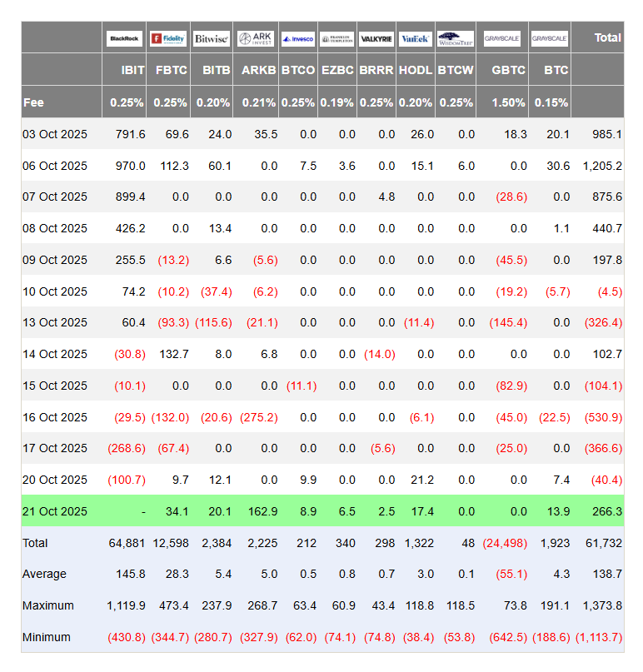Select the HODL column header
The height and width of the screenshot is (672, 643).
(x=416, y=70)
